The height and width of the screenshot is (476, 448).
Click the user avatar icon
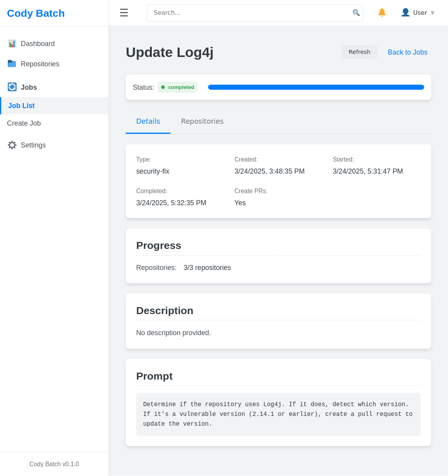[405, 12]
